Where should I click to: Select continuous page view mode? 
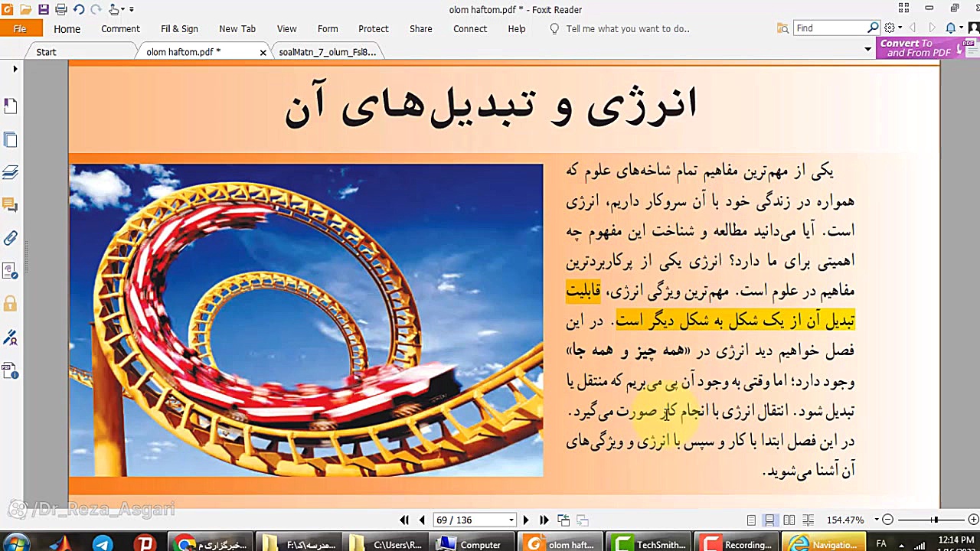(769, 520)
